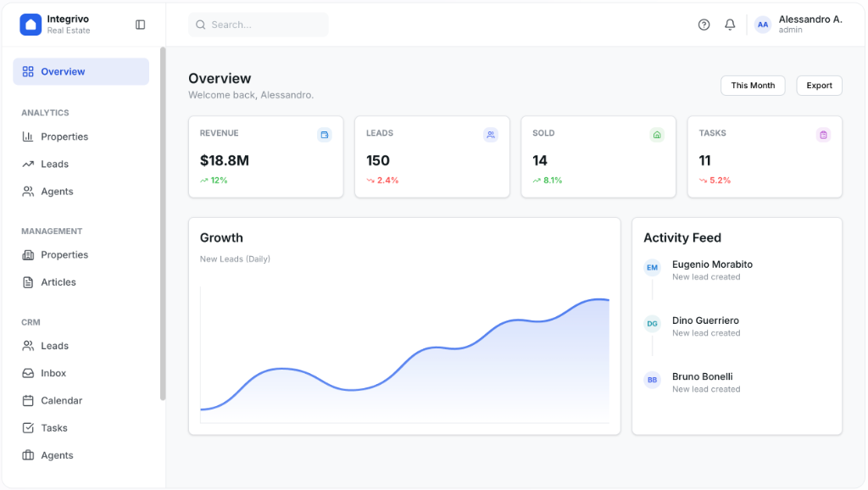868x490 pixels.
Task: Click the people icon on the Leads card
Action: tap(491, 134)
